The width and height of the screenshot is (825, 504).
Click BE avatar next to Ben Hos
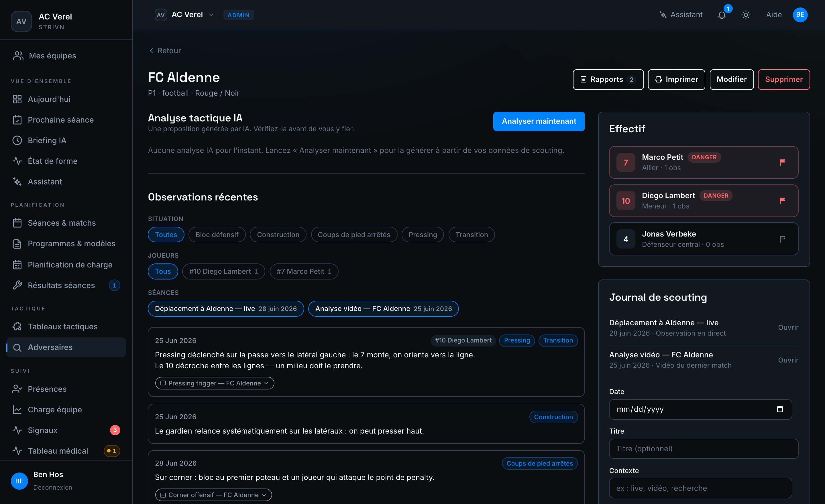(x=19, y=481)
